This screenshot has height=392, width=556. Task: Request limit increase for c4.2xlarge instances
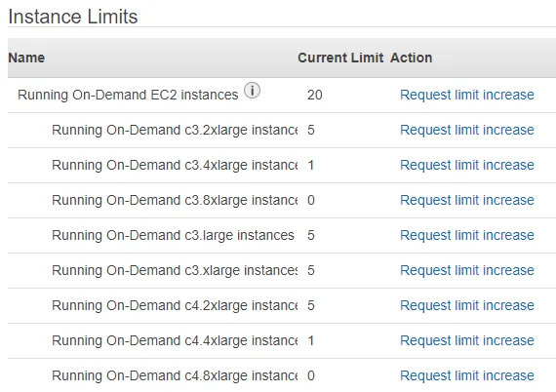[467, 305]
